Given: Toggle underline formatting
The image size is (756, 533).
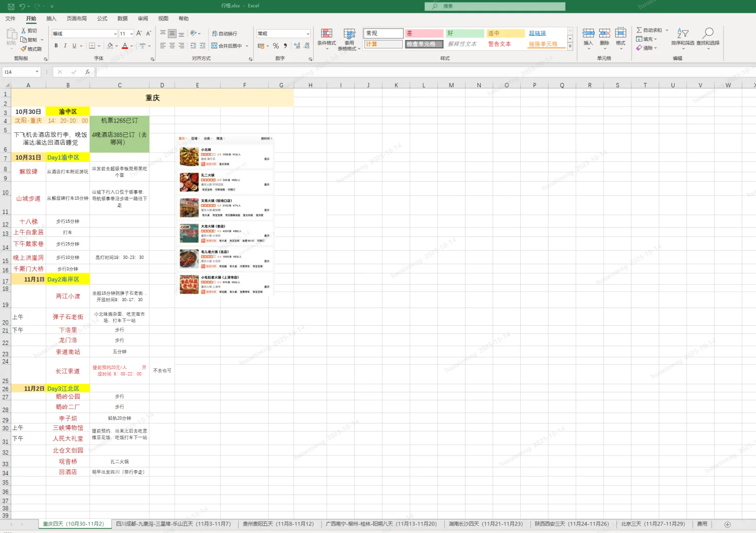Looking at the screenshot, I should pyautogui.click(x=74, y=46).
